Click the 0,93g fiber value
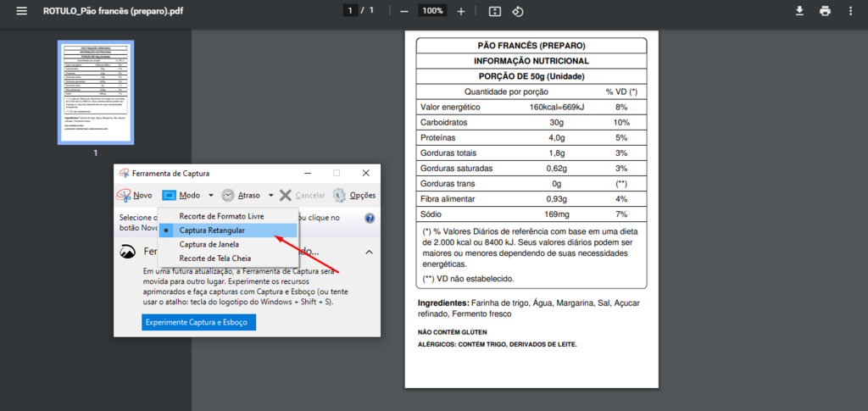The height and width of the screenshot is (411, 868). 556,198
